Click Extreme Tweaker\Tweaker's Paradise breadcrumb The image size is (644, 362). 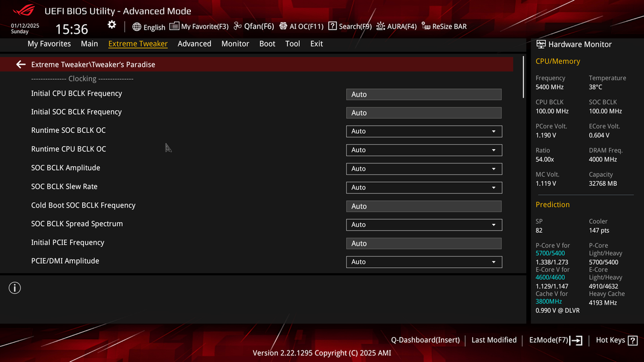click(x=93, y=65)
